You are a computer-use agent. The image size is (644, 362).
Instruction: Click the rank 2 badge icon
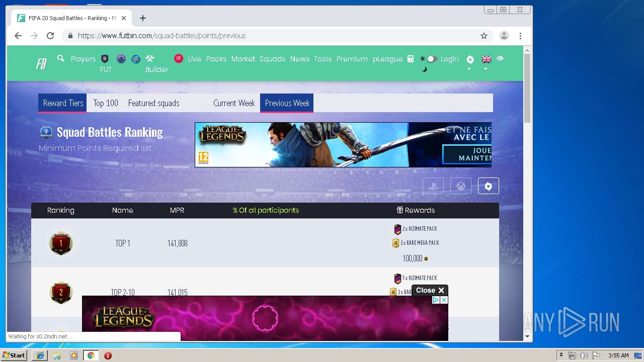pos(61,292)
